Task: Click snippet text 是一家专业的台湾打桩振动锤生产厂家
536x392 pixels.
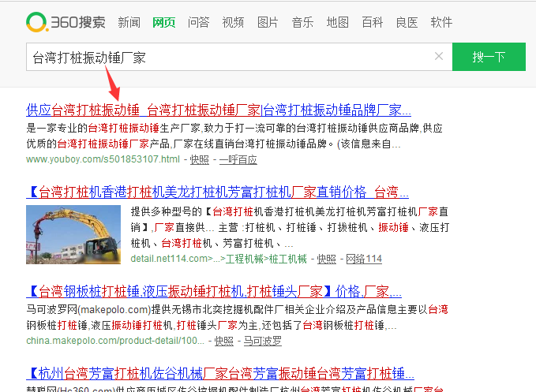Action: tap(113, 129)
